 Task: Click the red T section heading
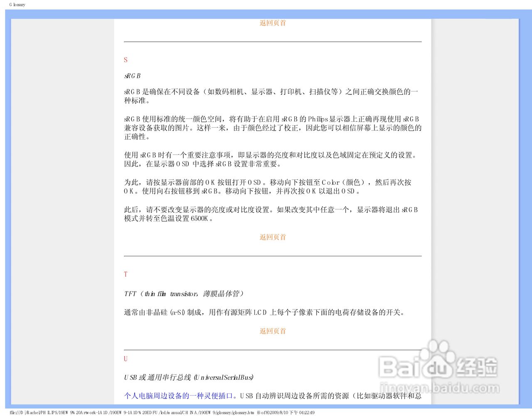126,274
